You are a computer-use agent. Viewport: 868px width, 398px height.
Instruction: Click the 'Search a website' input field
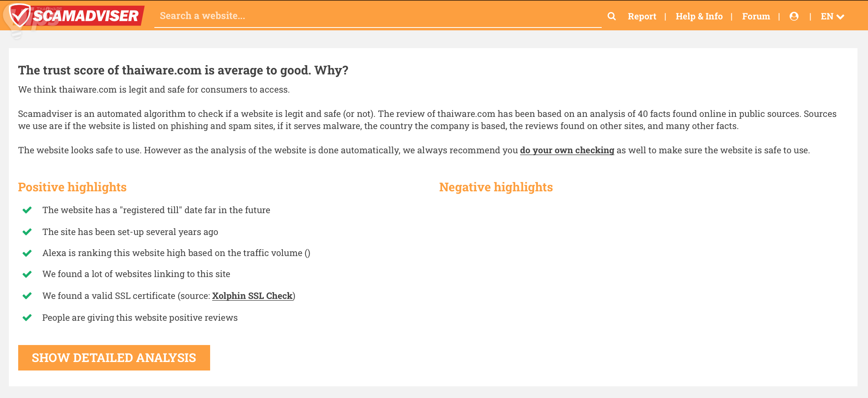(377, 16)
